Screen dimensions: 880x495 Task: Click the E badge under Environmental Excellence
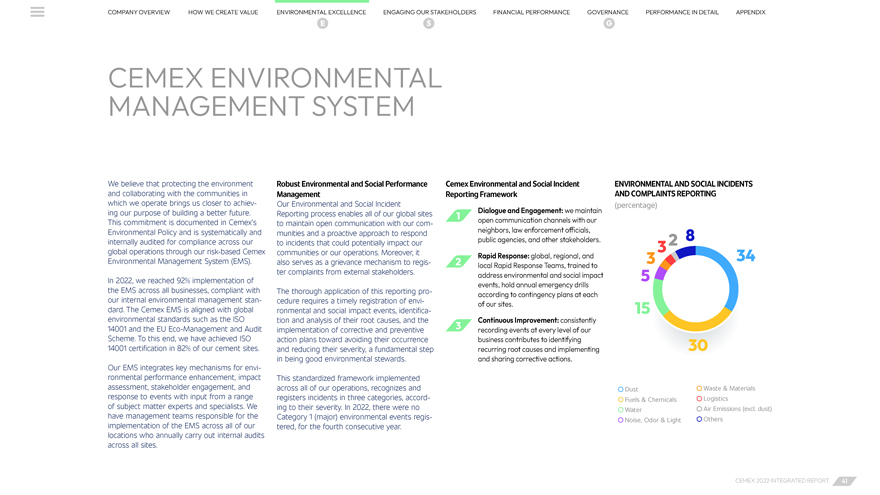(322, 23)
